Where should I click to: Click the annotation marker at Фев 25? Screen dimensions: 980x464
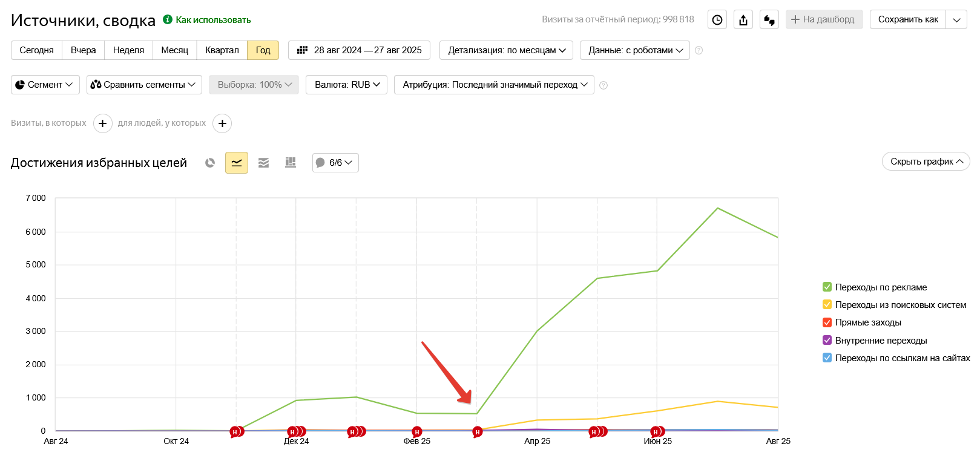[416, 432]
